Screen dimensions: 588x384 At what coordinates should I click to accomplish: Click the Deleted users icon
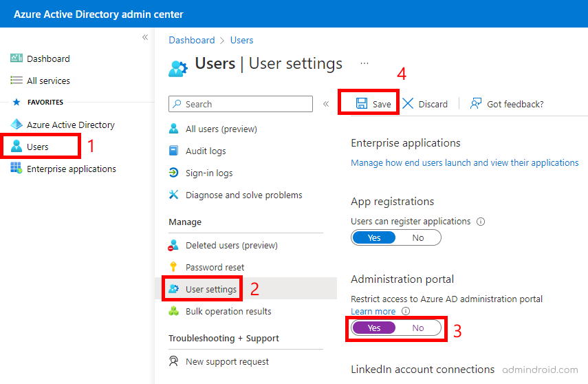point(173,245)
